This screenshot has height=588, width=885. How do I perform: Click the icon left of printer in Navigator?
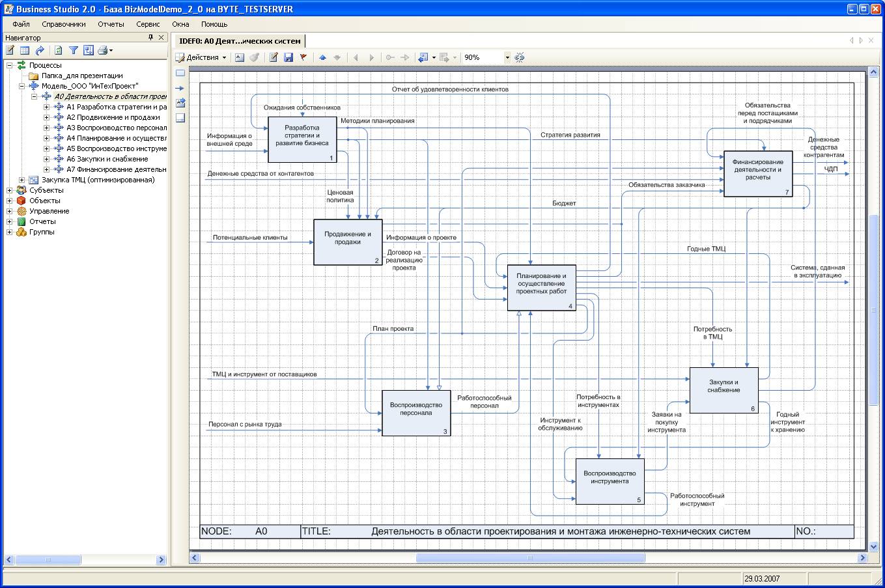(x=89, y=50)
